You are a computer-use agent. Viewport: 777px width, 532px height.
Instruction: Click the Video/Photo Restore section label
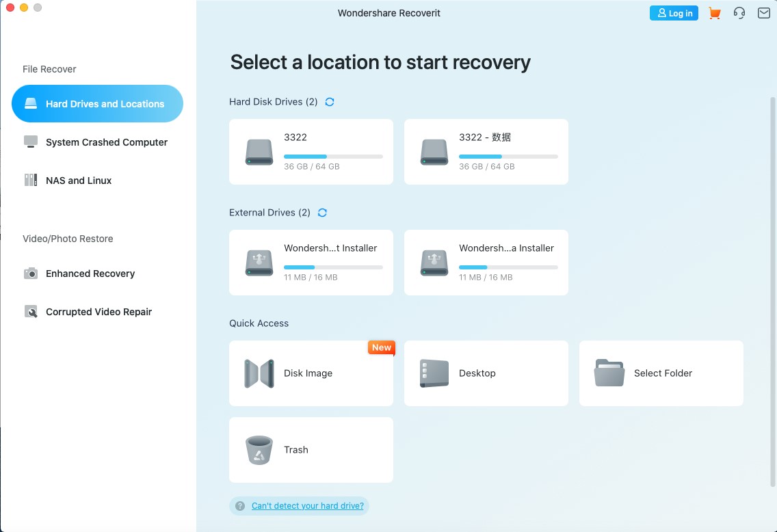point(68,239)
